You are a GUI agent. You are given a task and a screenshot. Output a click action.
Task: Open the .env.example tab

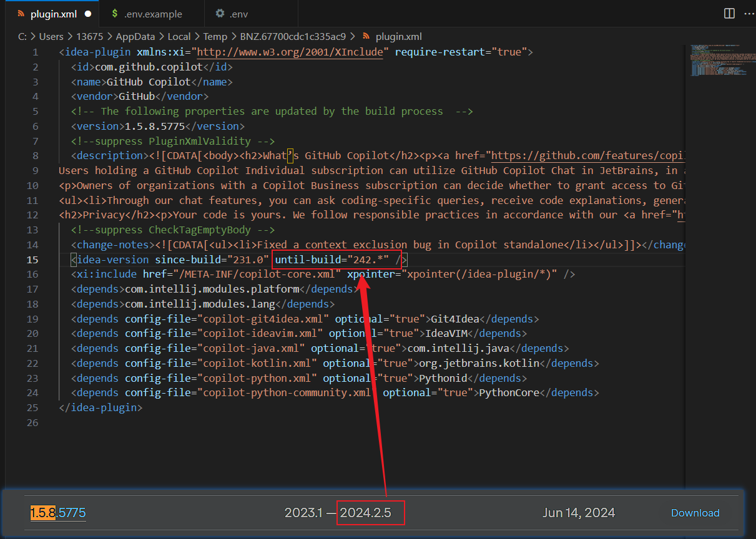point(153,13)
